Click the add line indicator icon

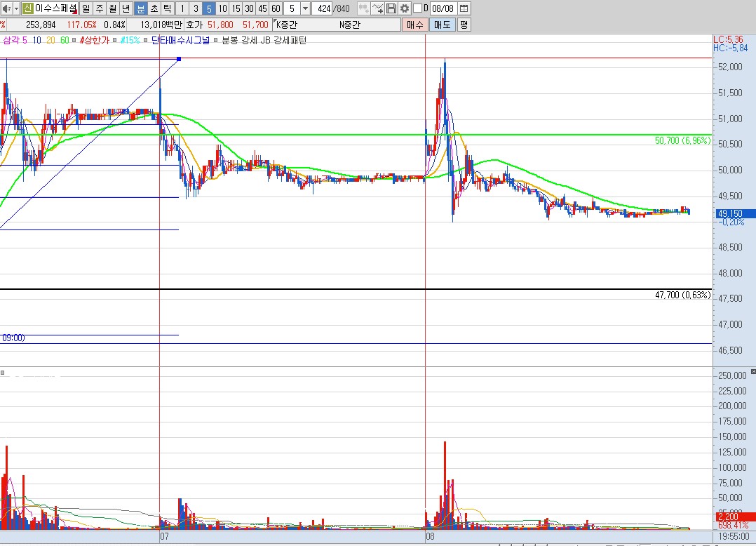[377, 8]
